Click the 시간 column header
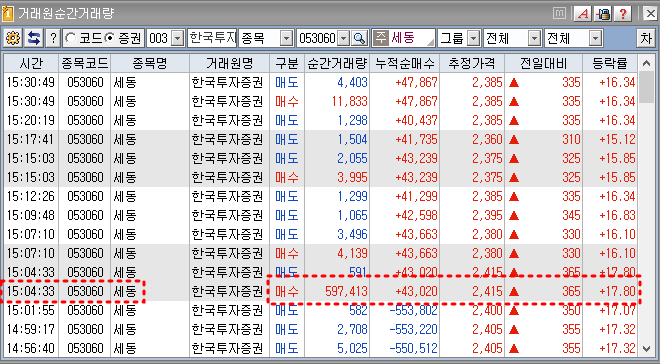Viewport: 660px width, 364px height. click(x=31, y=64)
